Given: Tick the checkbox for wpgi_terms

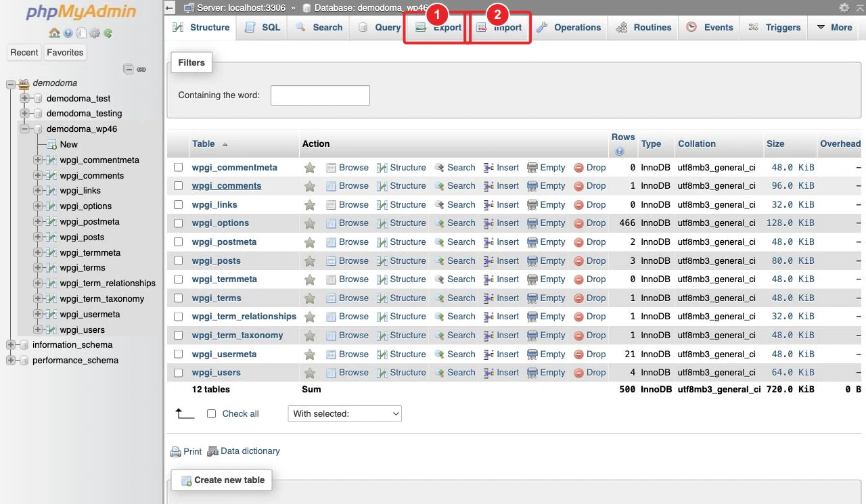Looking at the screenshot, I should click(x=179, y=298).
